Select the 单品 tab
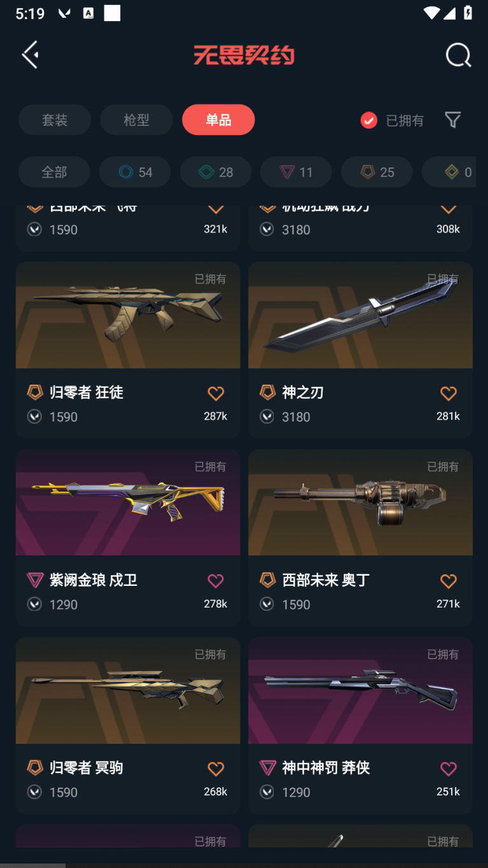This screenshot has height=868, width=488. point(218,120)
